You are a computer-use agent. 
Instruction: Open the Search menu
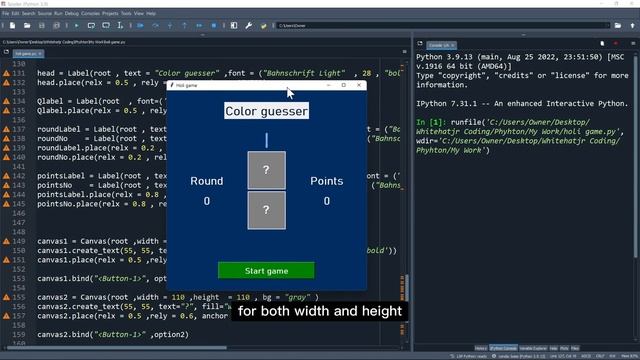coord(29,13)
